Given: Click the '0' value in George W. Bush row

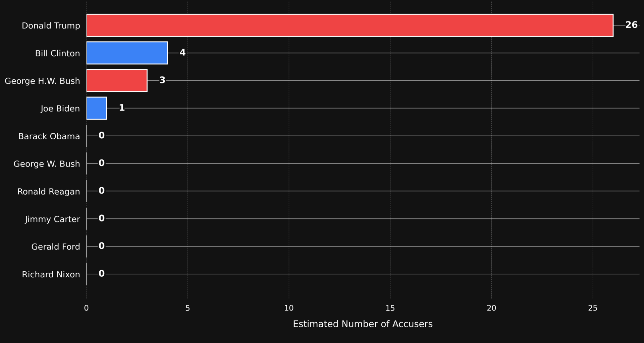Looking at the screenshot, I should pyautogui.click(x=102, y=163).
